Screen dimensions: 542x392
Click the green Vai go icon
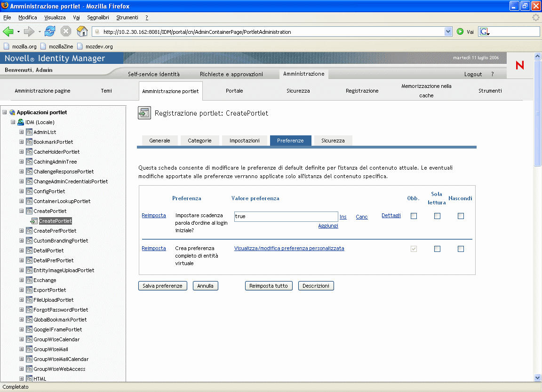[x=460, y=32]
